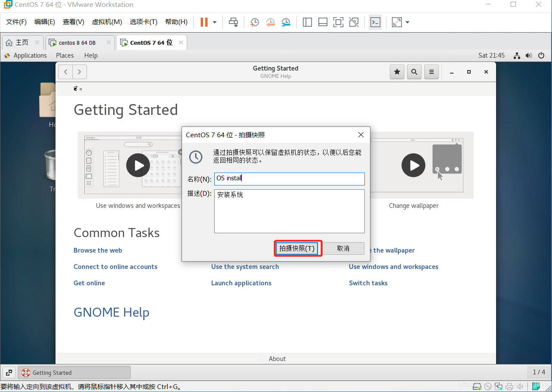Open the 选项卡(T) menu
The height and width of the screenshot is (392, 552).
(x=144, y=22)
